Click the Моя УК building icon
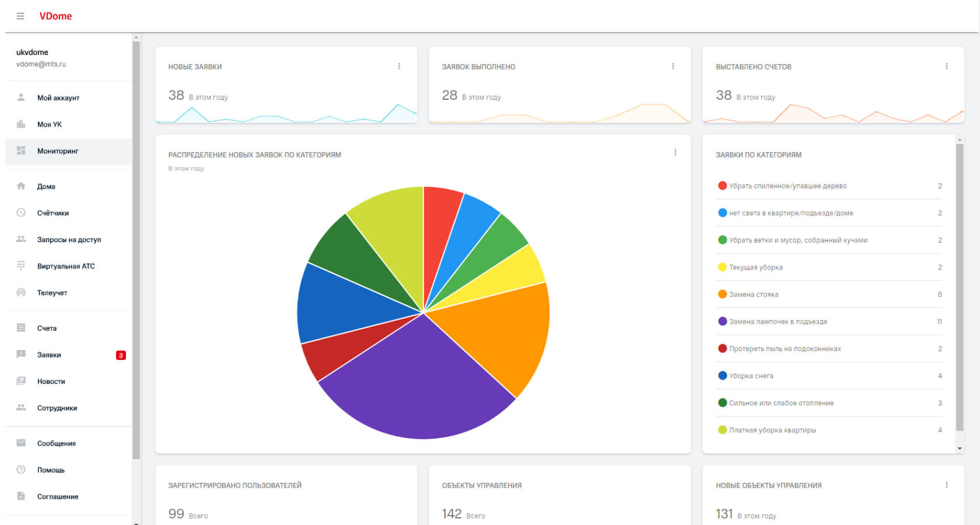The image size is (980, 525). (21, 124)
